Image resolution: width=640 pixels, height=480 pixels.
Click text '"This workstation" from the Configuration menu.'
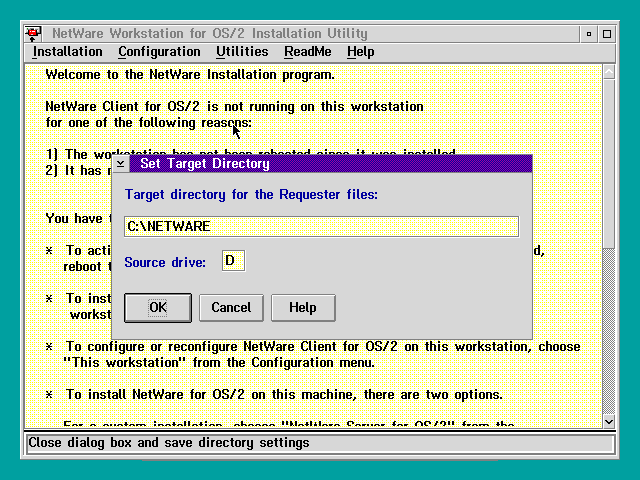pyautogui.click(x=219, y=362)
